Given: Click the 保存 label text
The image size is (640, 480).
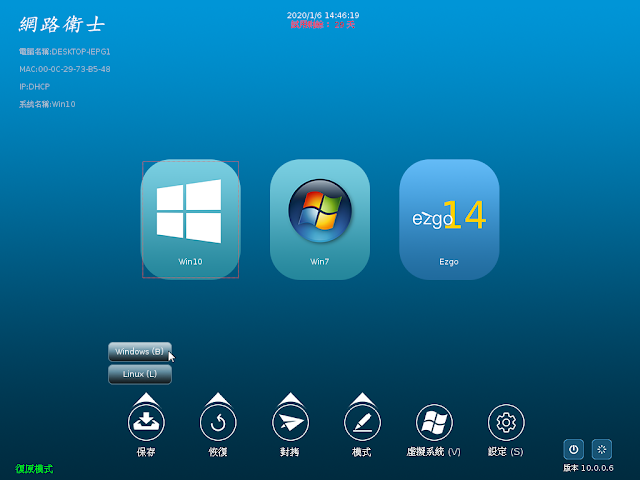Looking at the screenshot, I should point(146,452).
